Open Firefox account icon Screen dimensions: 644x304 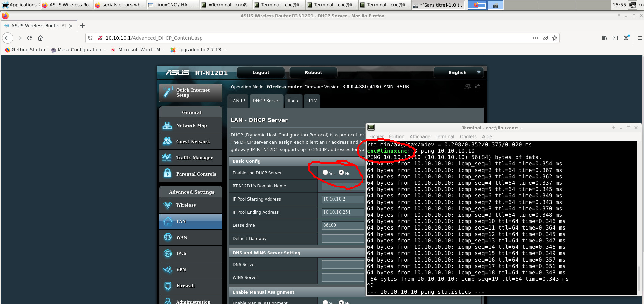pos(626,38)
